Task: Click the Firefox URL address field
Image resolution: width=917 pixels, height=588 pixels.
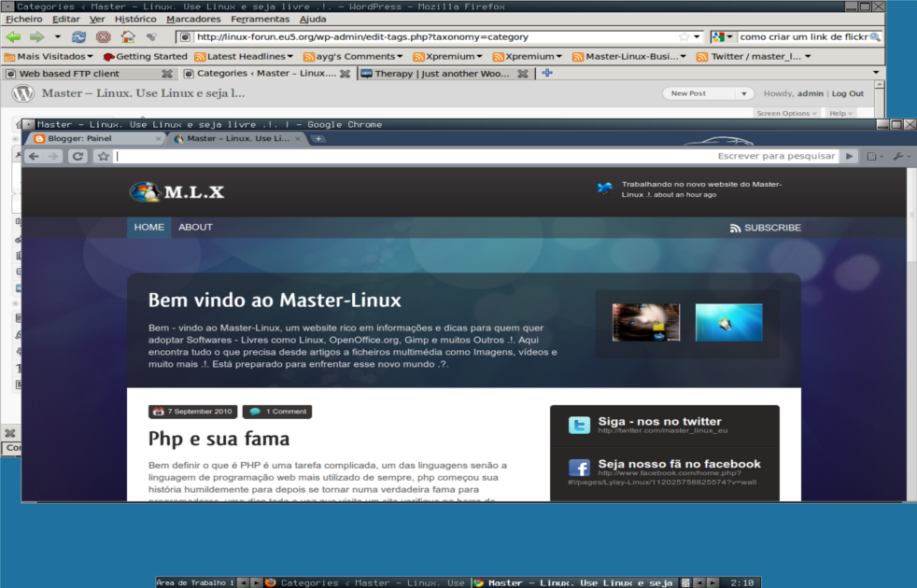Action: pos(436,36)
